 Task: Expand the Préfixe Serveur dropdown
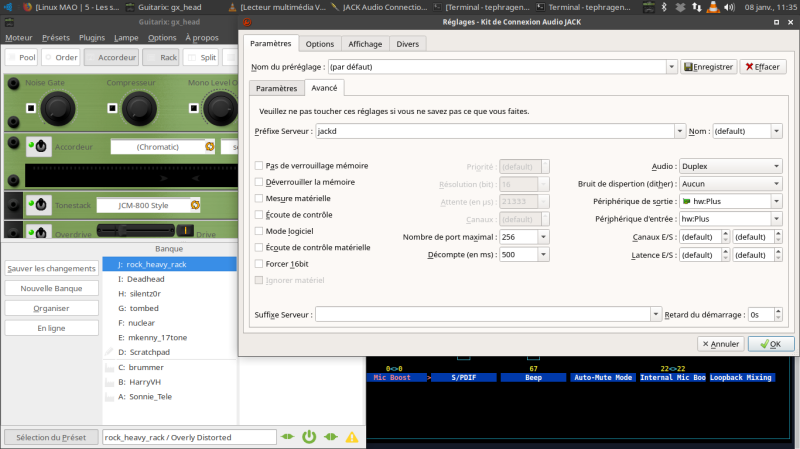680,131
